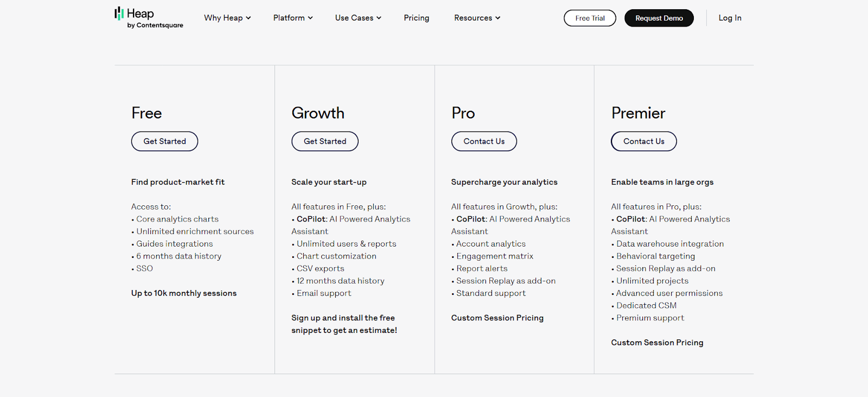This screenshot has height=397, width=868.
Task: Click the chevron next to Platform
Action: (x=310, y=18)
